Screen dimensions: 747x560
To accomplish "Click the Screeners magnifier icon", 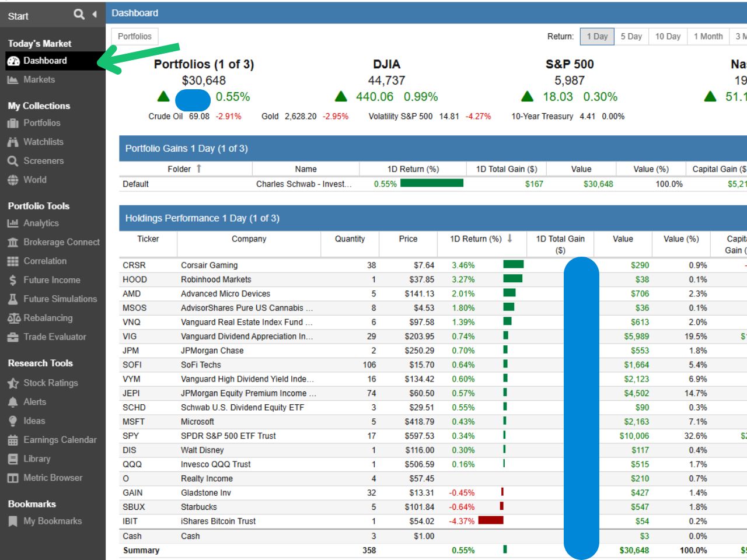I will 13,161.
